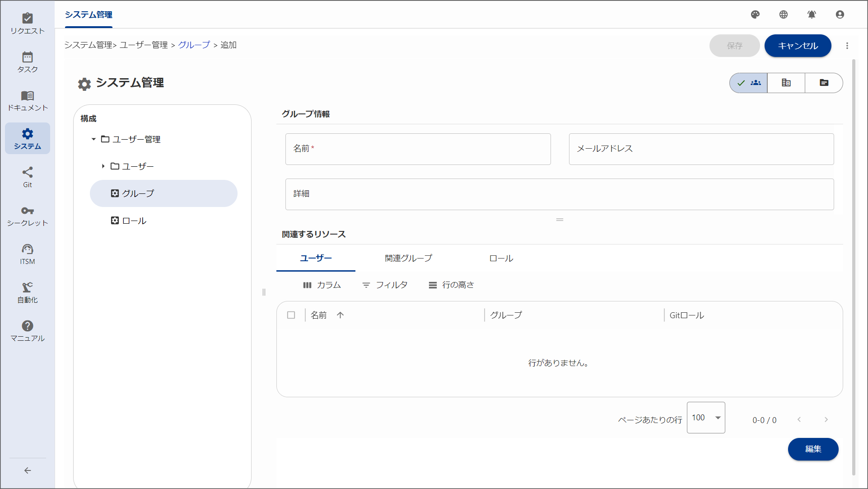
Task: Open the three-dot more options menu
Action: (847, 46)
